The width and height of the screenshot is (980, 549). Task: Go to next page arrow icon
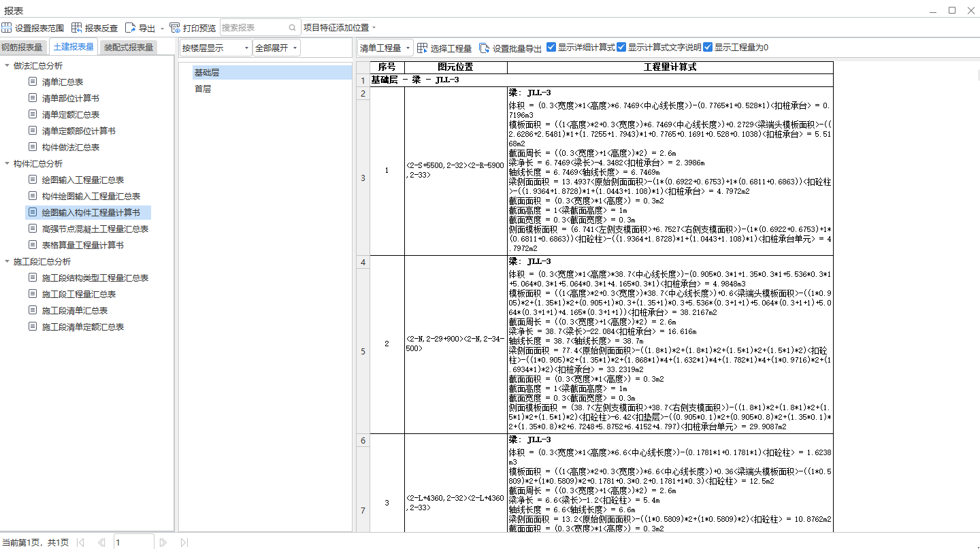(x=163, y=542)
